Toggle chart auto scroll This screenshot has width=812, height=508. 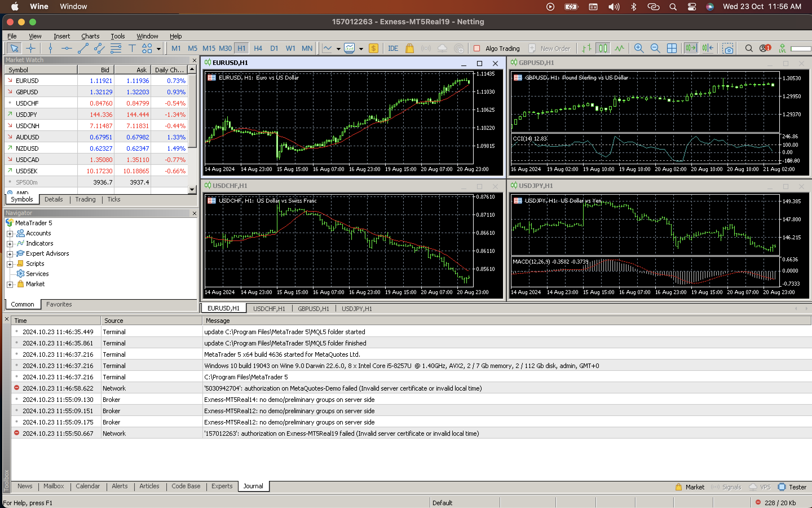pyautogui.click(x=691, y=48)
